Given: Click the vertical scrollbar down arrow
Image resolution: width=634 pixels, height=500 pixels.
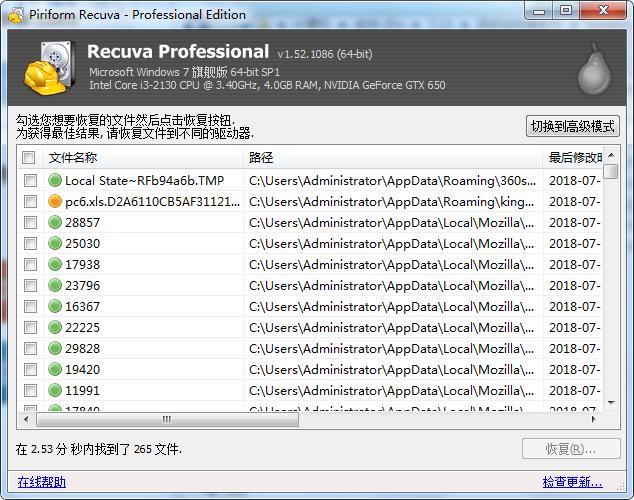Looking at the screenshot, I should pyautogui.click(x=610, y=405).
